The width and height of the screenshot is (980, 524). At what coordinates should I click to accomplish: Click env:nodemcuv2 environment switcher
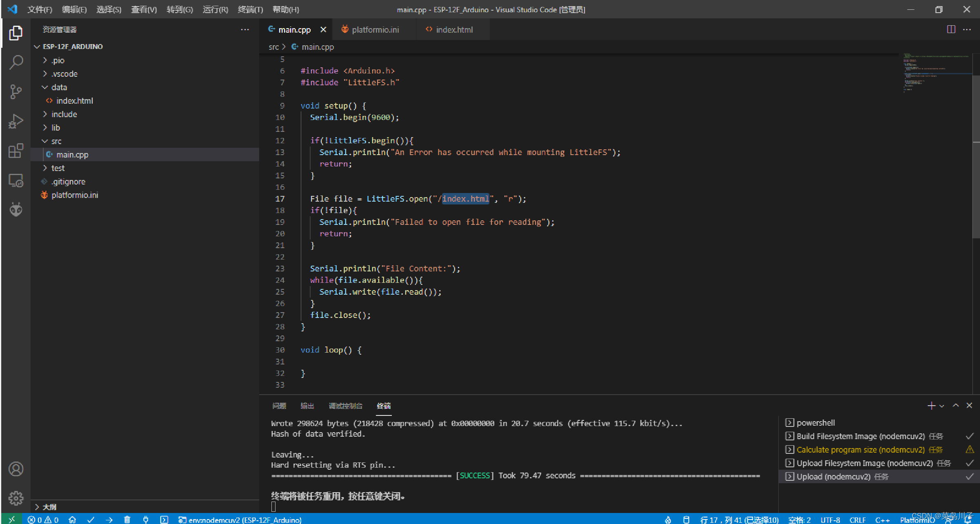(240, 520)
